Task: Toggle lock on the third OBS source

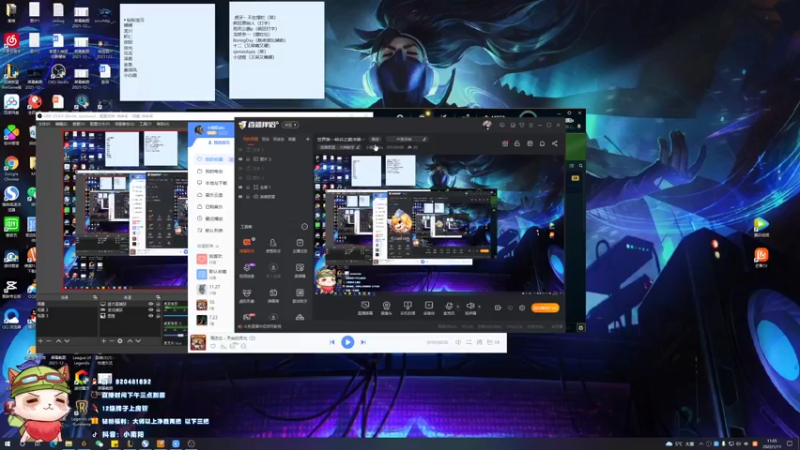Action: pyautogui.click(x=158, y=316)
